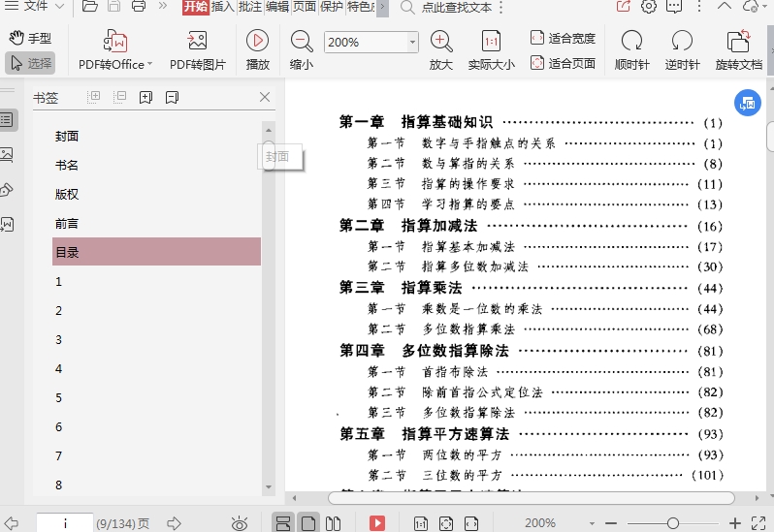
Task: Open thumbnails sidebar panel icon
Action: point(7,155)
